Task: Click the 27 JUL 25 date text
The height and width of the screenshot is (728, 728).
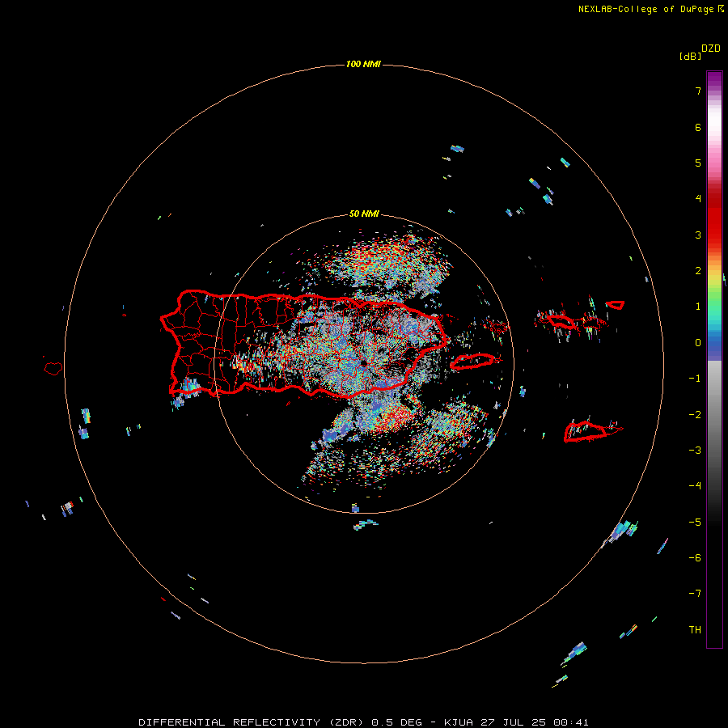Action: click(513, 722)
